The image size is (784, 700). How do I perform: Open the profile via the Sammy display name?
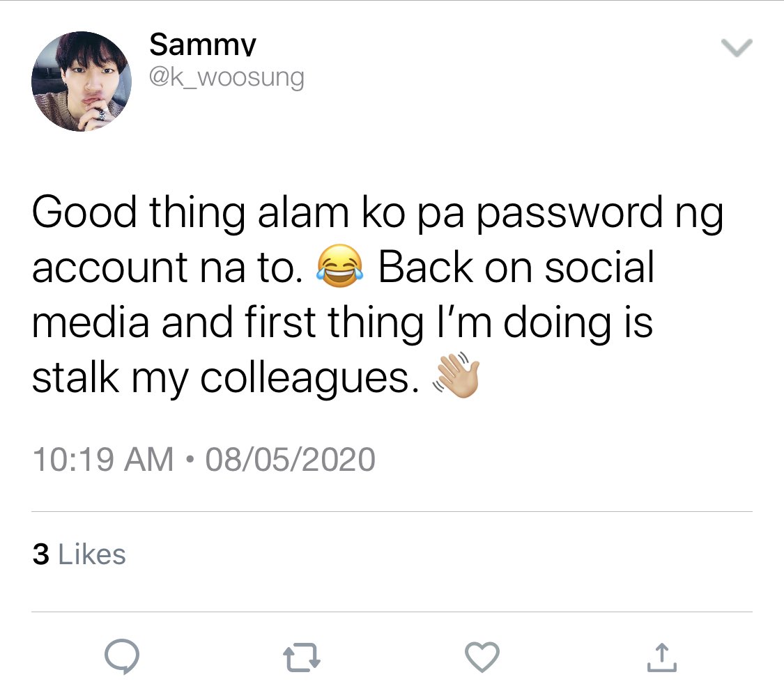(203, 45)
